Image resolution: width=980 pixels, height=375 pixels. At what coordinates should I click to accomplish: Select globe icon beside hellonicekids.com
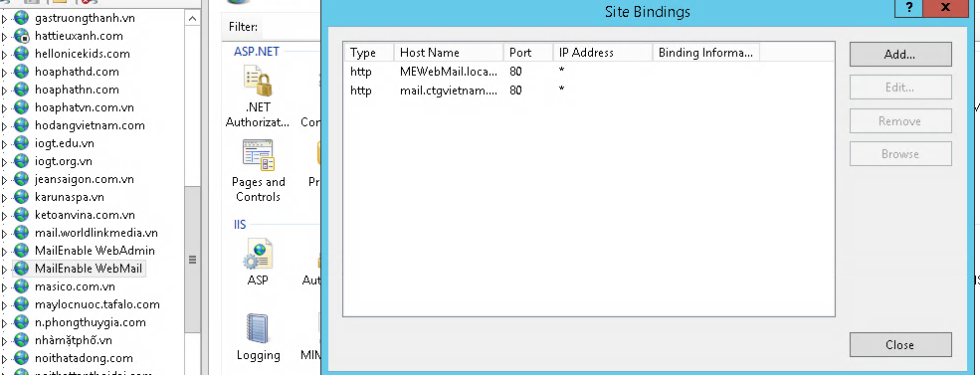[x=22, y=54]
